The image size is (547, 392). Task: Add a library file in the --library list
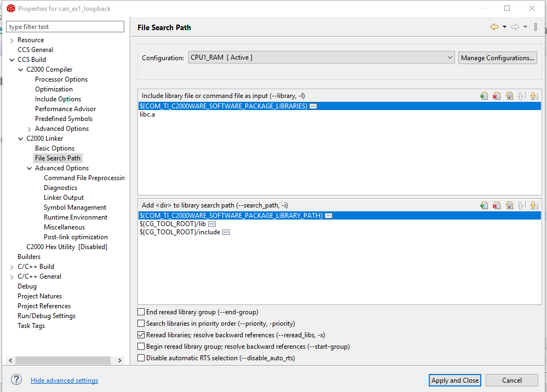pyautogui.click(x=484, y=96)
